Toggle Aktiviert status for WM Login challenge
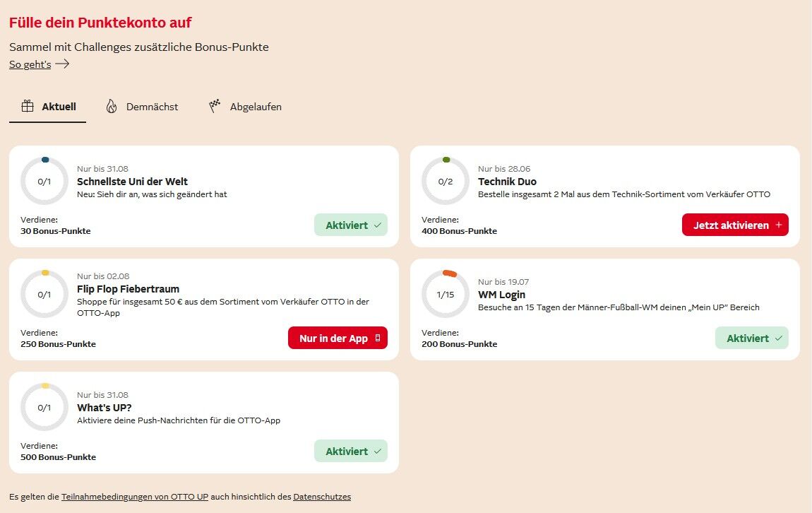 click(751, 338)
